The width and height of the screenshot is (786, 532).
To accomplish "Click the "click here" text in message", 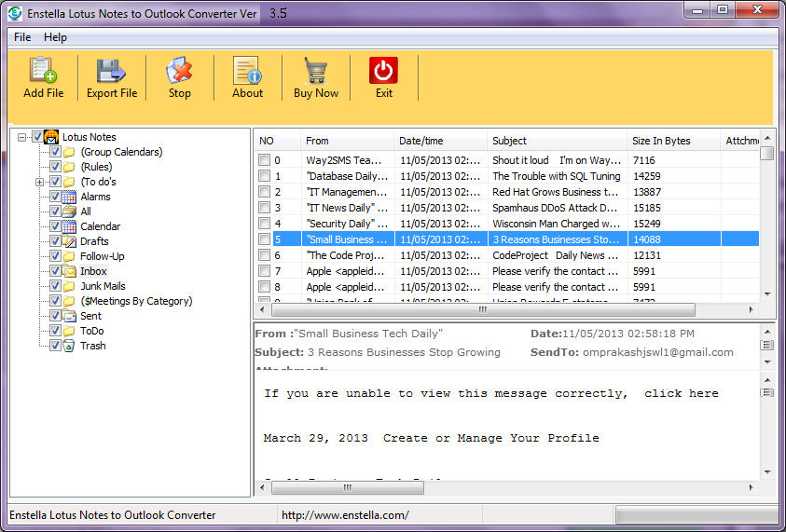I will coord(682,394).
